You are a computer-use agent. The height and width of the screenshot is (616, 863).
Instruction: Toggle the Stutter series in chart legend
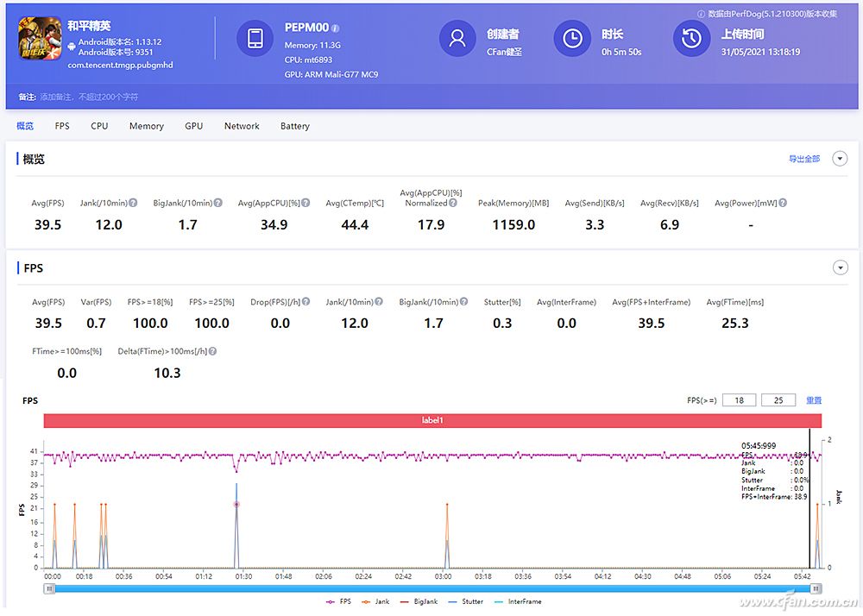(467, 601)
